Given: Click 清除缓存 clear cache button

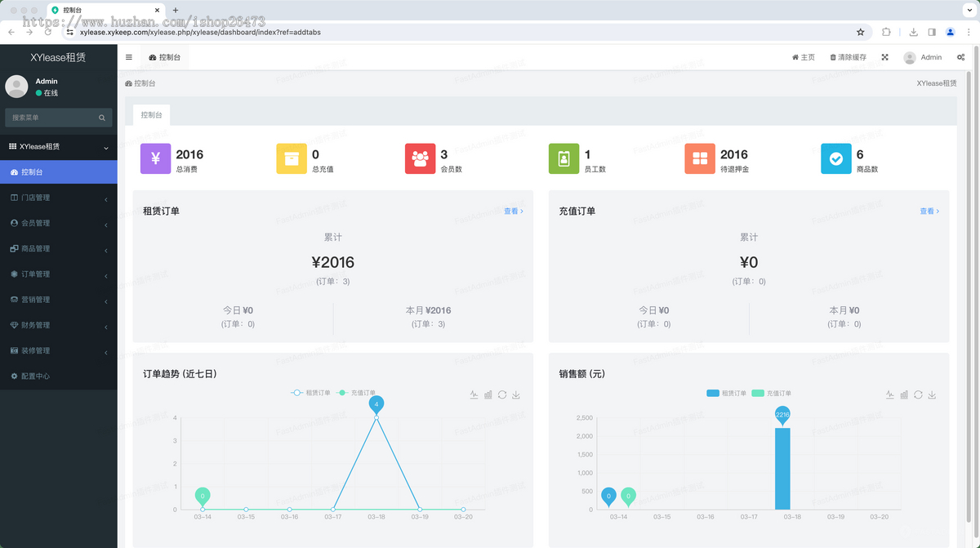Looking at the screenshot, I should coord(849,57).
